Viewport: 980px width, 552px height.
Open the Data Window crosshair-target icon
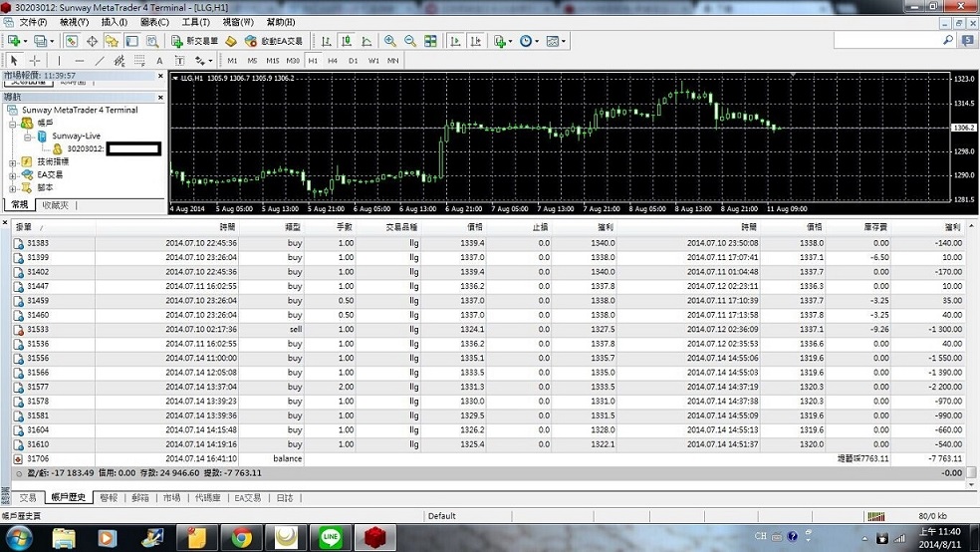click(x=92, y=41)
